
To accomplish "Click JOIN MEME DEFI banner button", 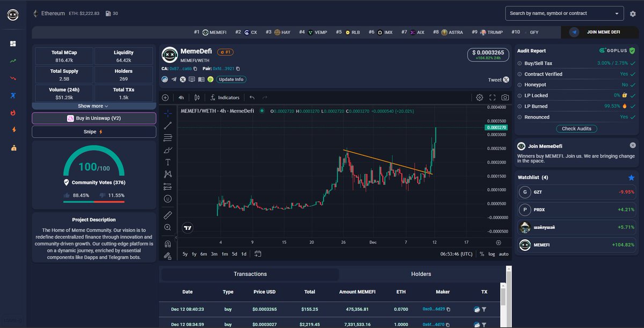I will tap(599, 32).
